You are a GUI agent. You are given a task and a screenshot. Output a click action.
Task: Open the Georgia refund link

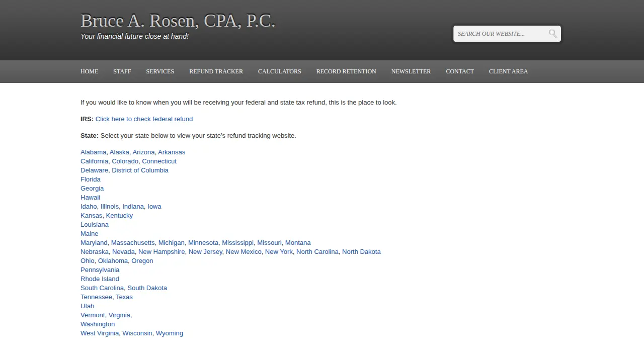(x=92, y=189)
